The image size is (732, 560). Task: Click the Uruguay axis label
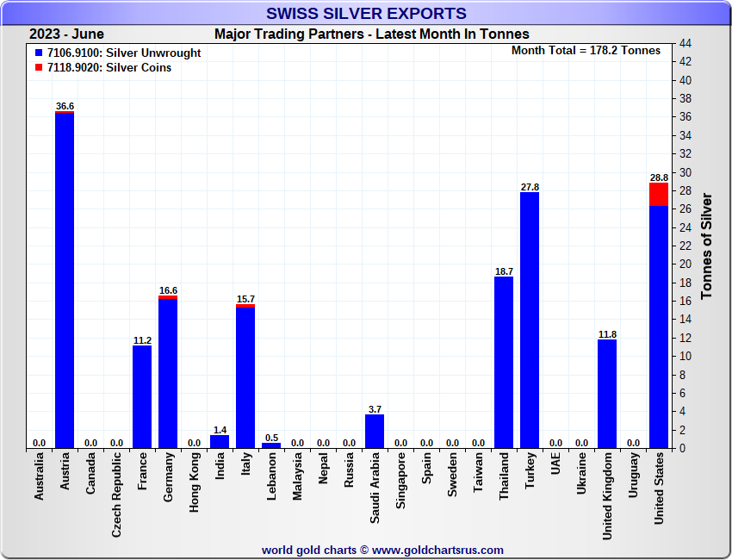pyautogui.click(x=633, y=475)
